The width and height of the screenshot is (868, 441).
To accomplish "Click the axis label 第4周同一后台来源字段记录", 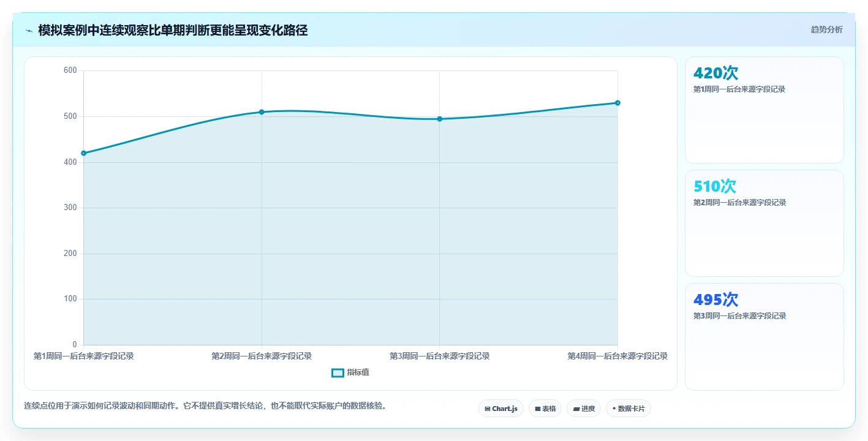I will click(617, 356).
